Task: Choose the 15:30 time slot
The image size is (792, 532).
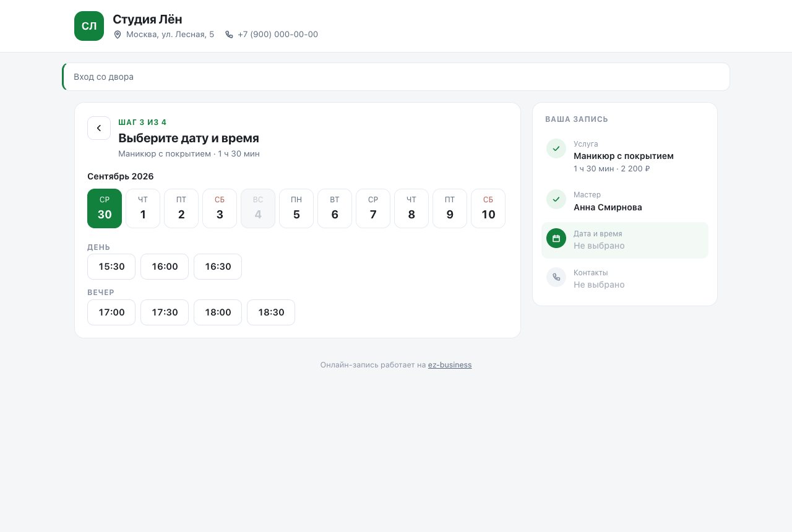Action: [111, 267]
